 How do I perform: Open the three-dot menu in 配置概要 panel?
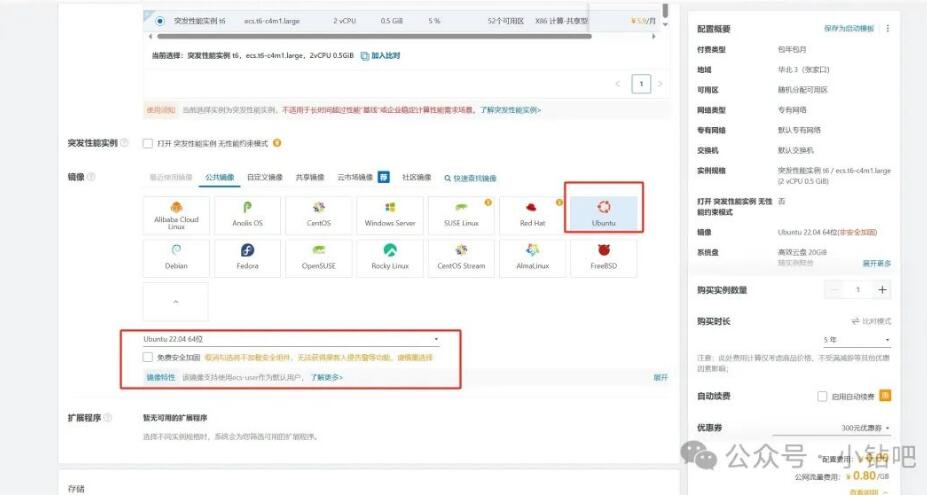click(887, 28)
